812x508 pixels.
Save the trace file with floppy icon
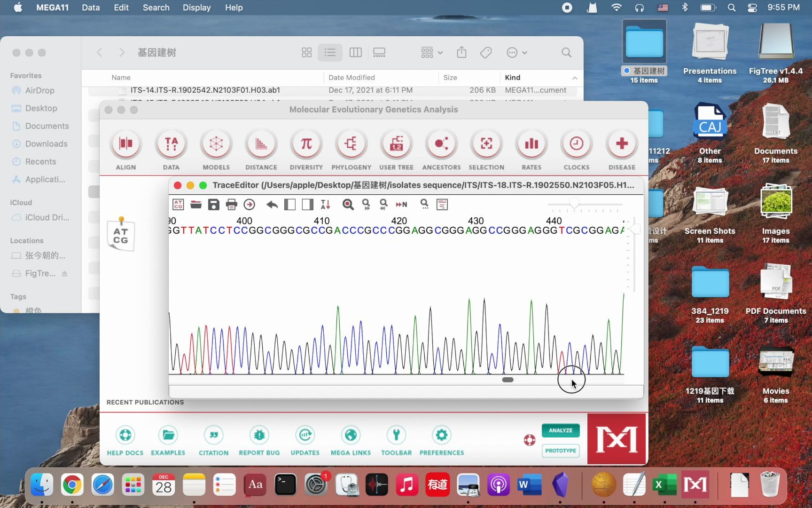214,204
